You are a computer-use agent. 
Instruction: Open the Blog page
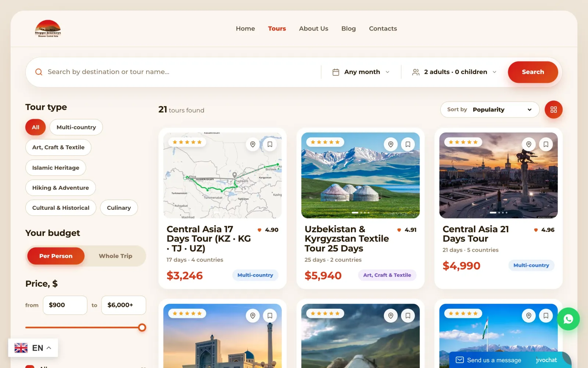pyautogui.click(x=348, y=29)
